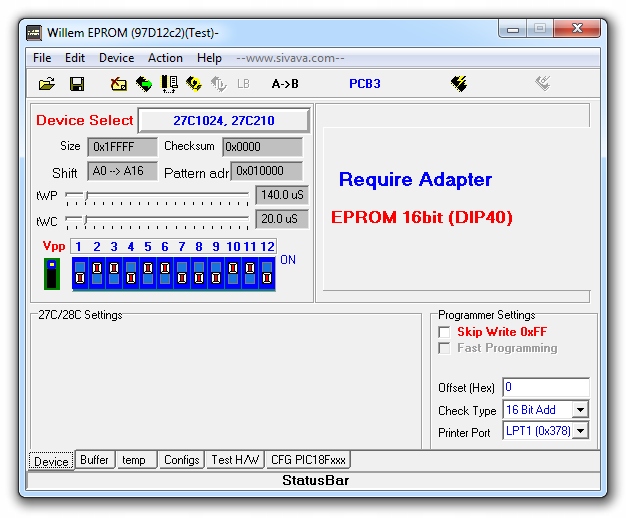Toggle DIP switch 5

pos(148,273)
